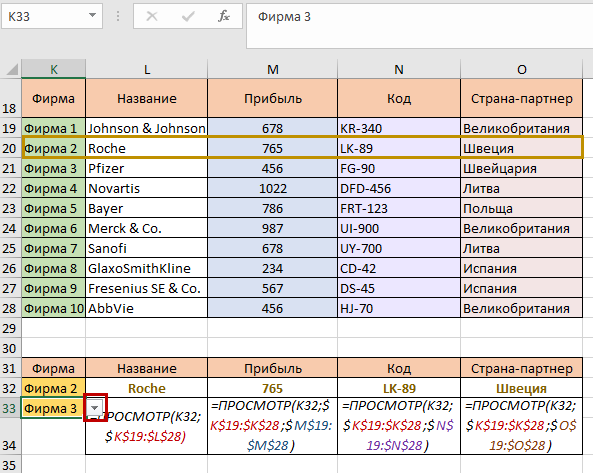The width and height of the screenshot is (593, 473).
Task: Click code cell CD-42
Action: 399,268
